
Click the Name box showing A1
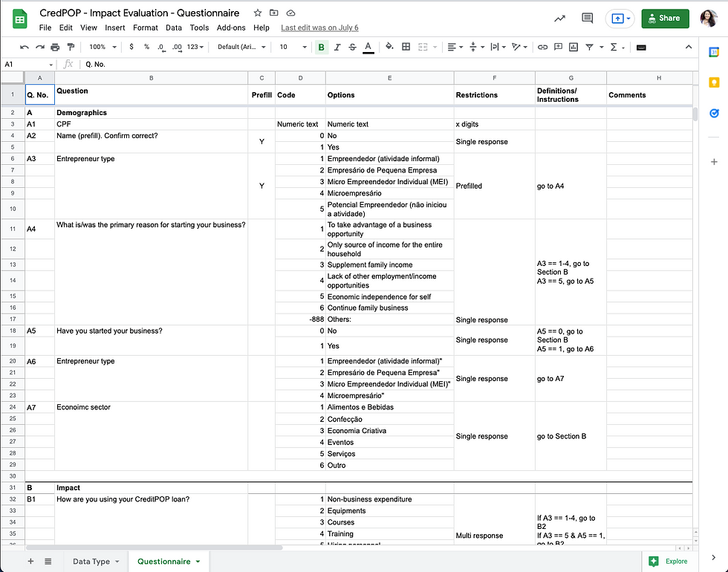coord(28,64)
